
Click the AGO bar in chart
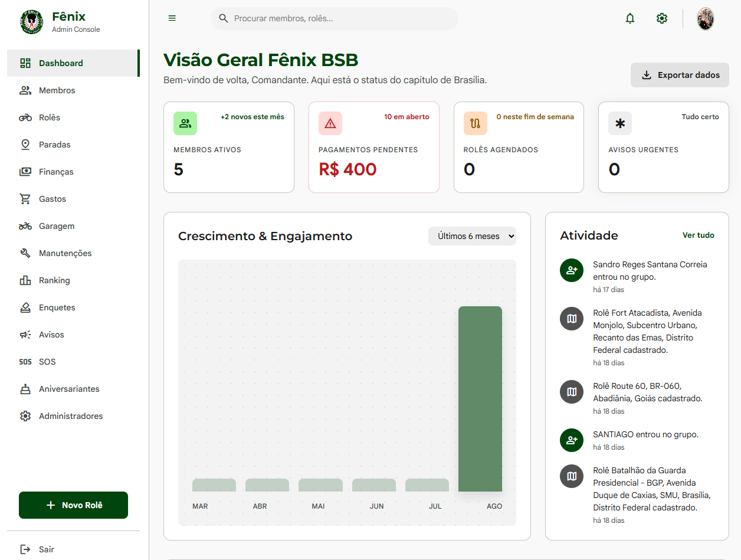[480, 399]
